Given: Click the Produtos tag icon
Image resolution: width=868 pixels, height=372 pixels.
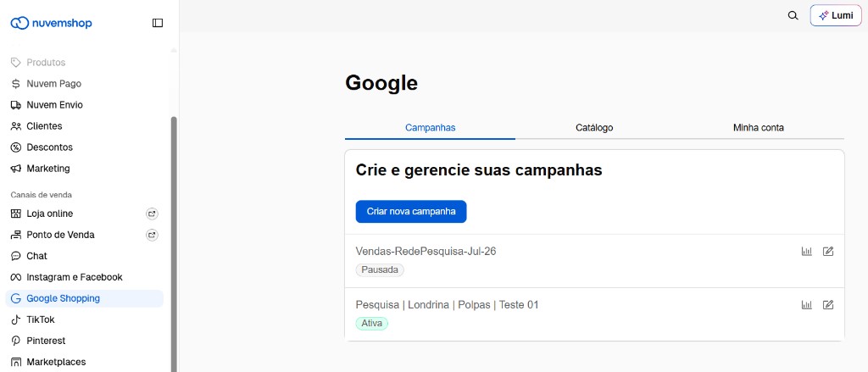Looking at the screenshot, I should (16, 63).
